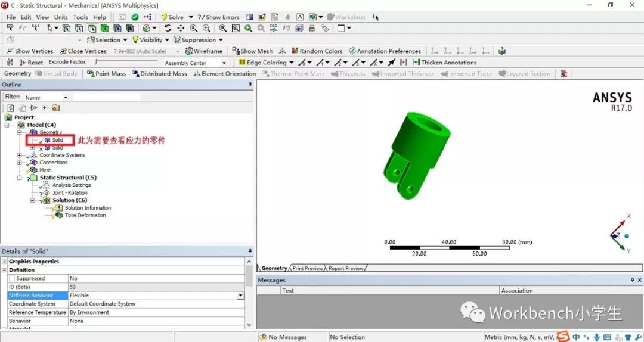Toggle Show Vertices
Image resolution: width=644 pixels, height=342 pixels.
pyautogui.click(x=30, y=51)
